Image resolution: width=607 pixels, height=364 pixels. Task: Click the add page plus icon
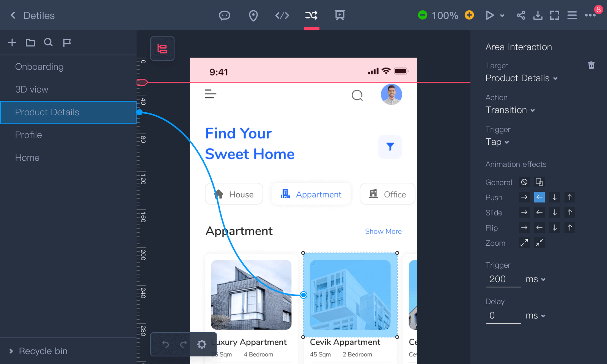[12, 42]
